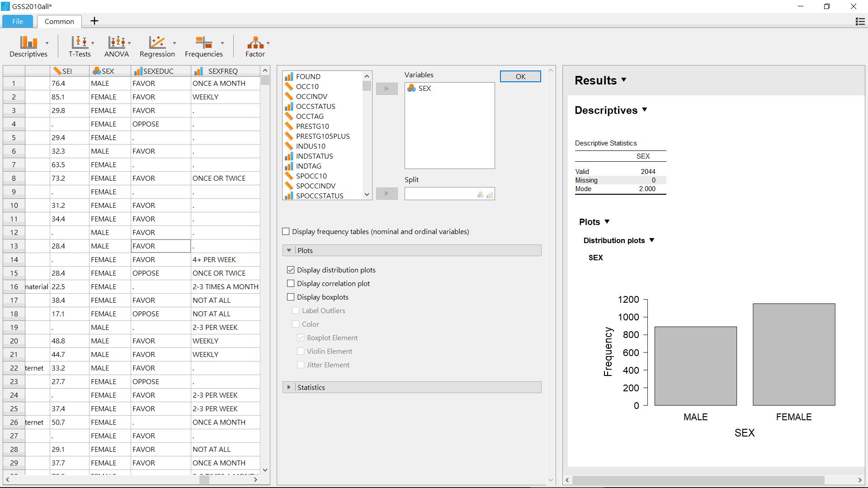Screen dimensions: 868x488
Task: Click the add new tab button
Action: (94, 21)
